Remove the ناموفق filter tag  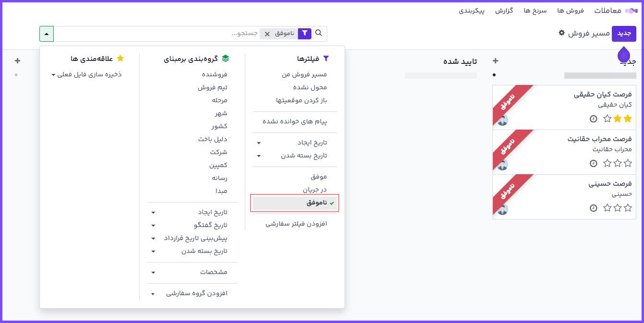click(267, 34)
